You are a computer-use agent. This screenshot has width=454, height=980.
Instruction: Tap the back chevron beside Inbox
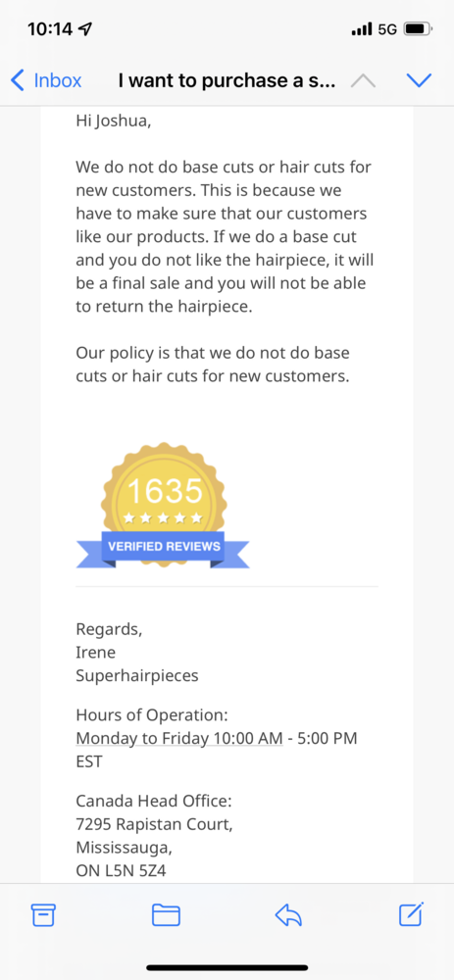coord(18,80)
